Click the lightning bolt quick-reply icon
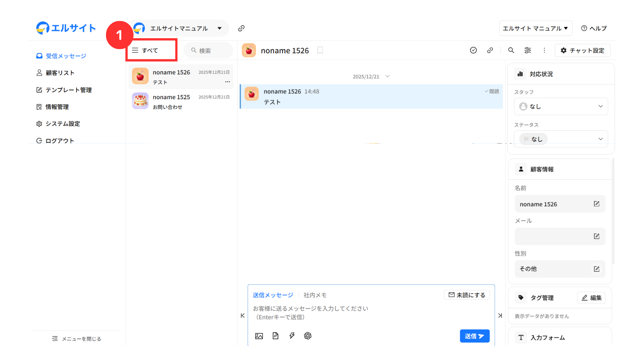This screenshot has height=362, width=644. [292, 336]
